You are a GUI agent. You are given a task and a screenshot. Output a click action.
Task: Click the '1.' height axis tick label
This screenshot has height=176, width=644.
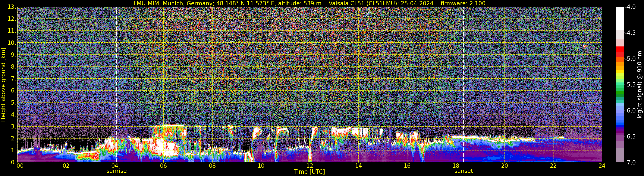(13, 150)
